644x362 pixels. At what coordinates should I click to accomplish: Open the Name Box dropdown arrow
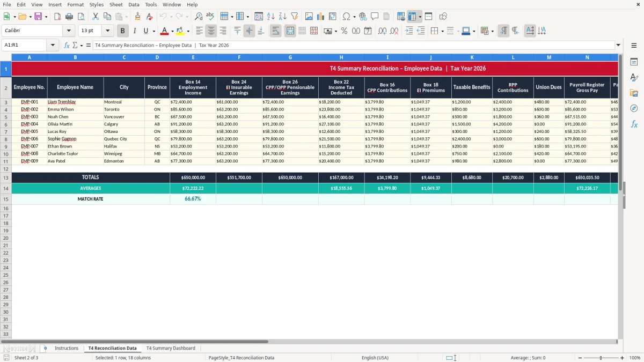click(x=53, y=45)
